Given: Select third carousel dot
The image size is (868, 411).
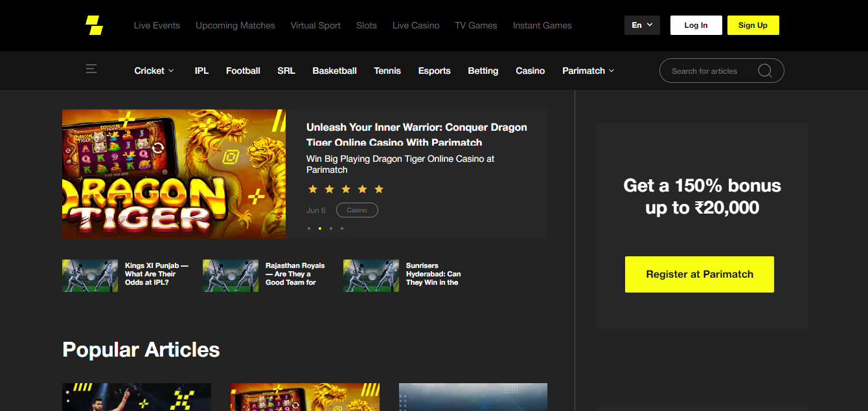Looking at the screenshot, I should tap(331, 228).
